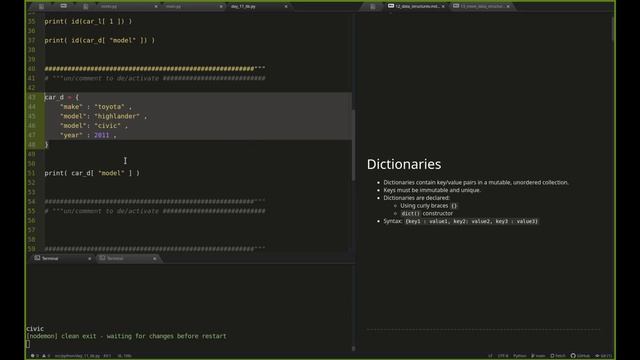Viewport: 640px width, 360px height.
Task: Close the first Terminal tab
Action: (x=89, y=258)
